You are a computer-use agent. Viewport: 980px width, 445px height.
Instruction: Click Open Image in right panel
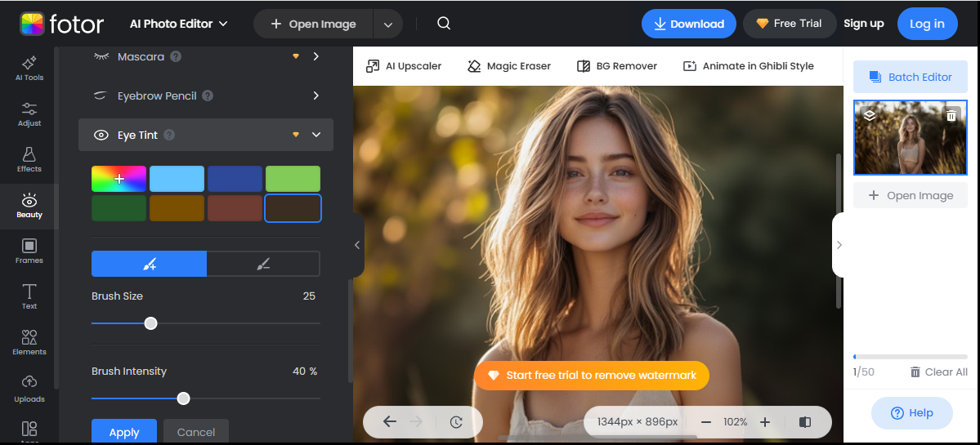pyautogui.click(x=910, y=195)
